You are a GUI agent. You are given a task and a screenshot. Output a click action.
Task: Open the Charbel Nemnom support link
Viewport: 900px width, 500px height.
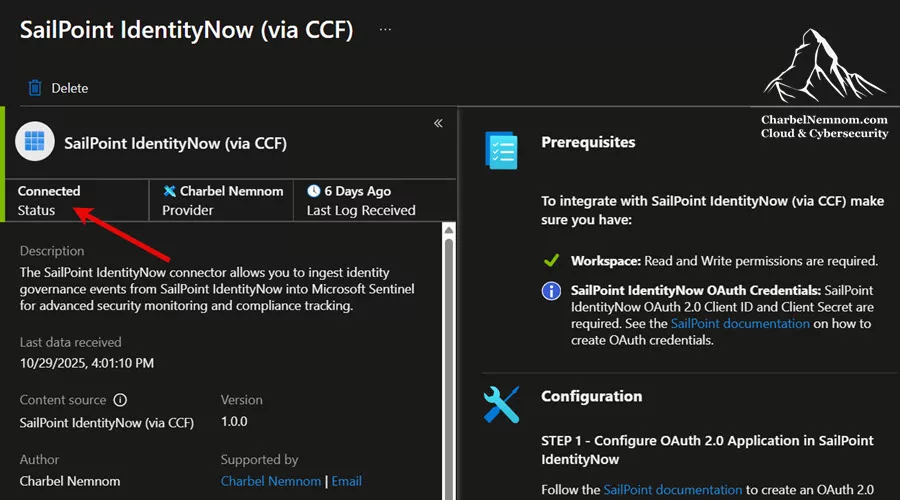point(271,481)
